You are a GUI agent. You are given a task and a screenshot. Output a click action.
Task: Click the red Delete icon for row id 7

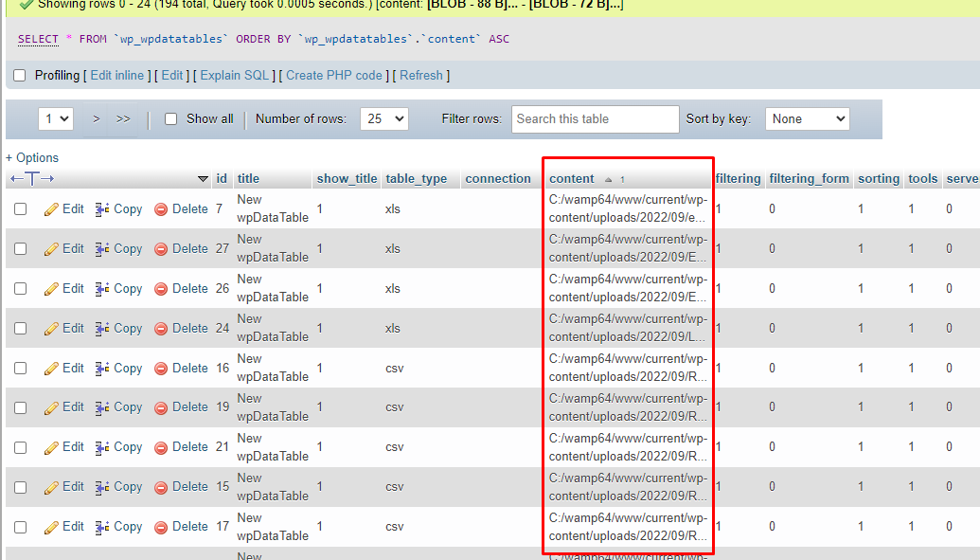[x=161, y=209]
